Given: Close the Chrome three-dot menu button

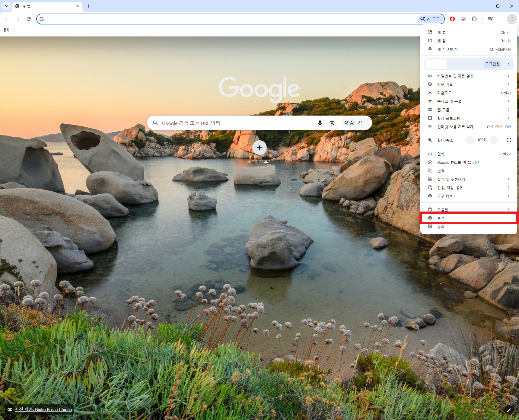Looking at the screenshot, I should [x=512, y=19].
